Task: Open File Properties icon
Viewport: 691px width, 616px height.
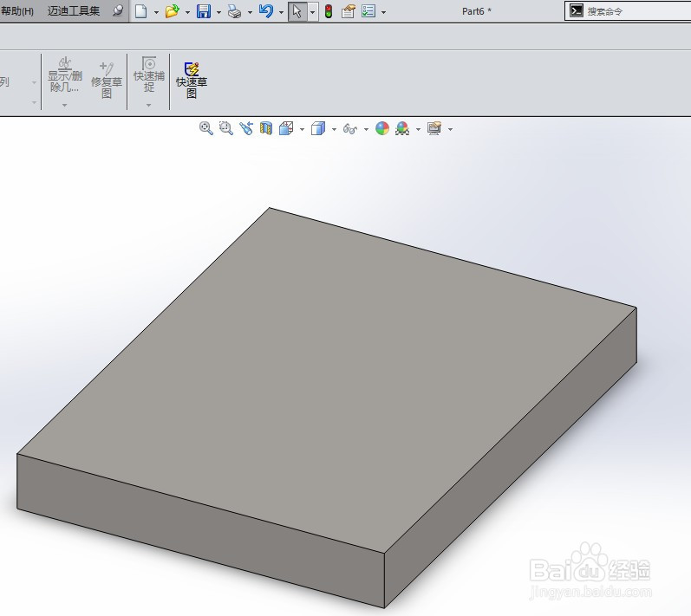Action: tap(349, 11)
